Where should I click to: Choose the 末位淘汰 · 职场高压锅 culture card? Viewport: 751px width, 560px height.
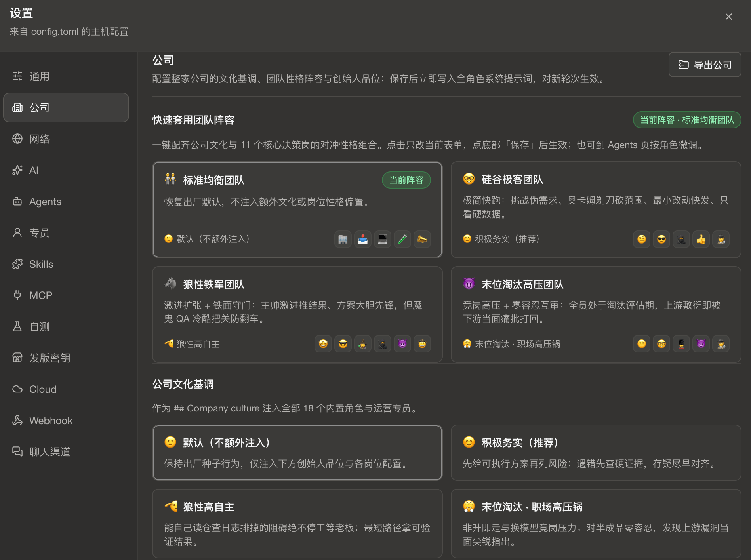596,524
